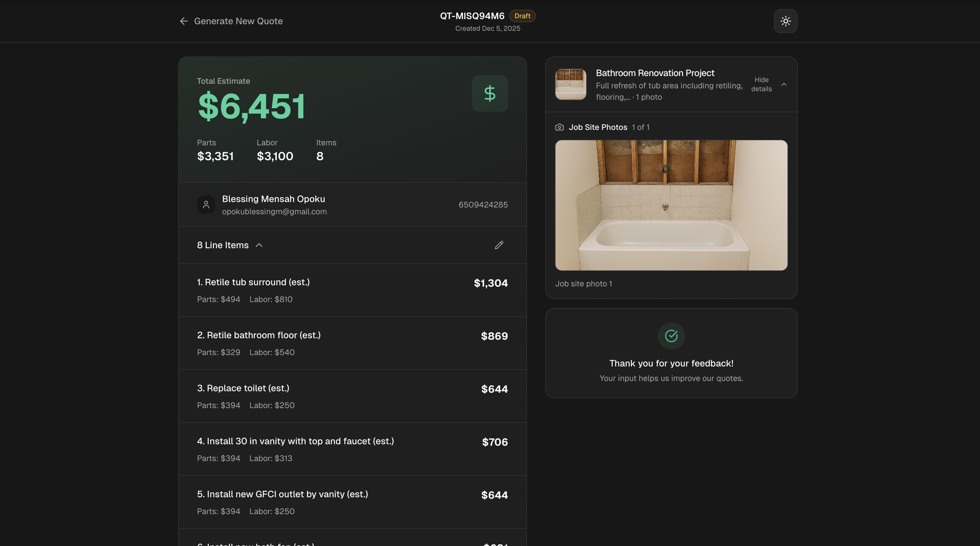Select the $6,451 total estimate amount

pyautogui.click(x=251, y=107)
